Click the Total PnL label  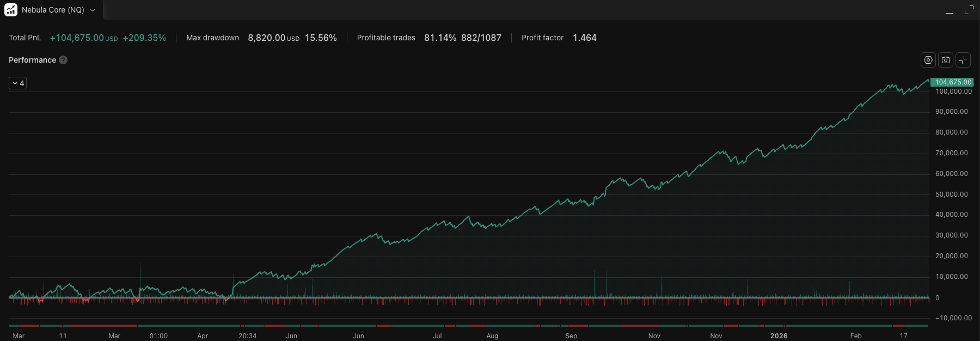coord(25,38)
